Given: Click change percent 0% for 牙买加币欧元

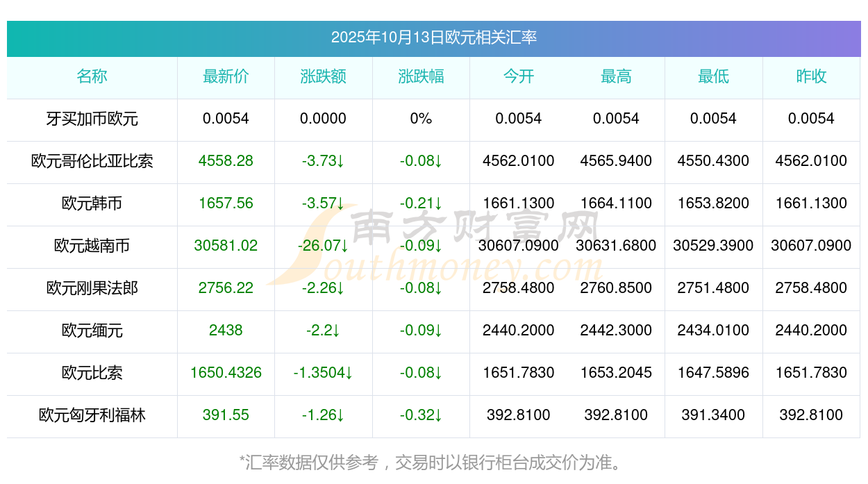Looking at the screenshot, I should [421, 119].
